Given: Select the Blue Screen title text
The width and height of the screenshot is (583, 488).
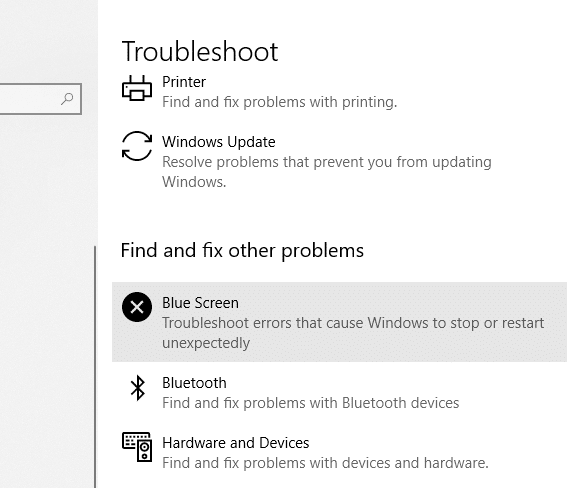Looking at the screenshot, I should click(x=200, y=303).
